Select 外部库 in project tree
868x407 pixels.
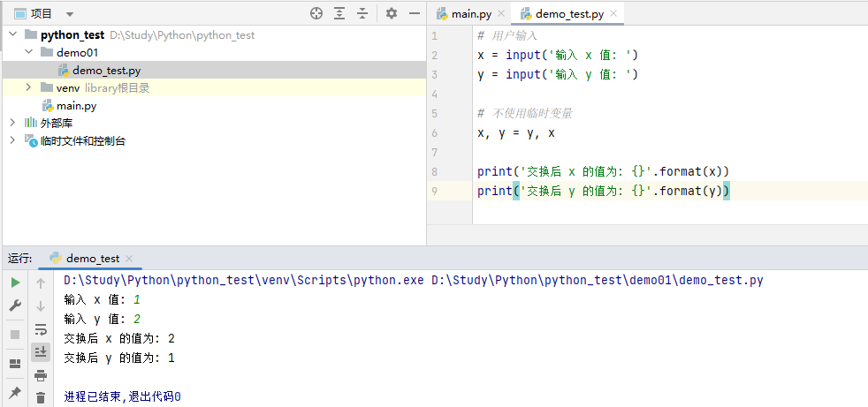57,124
